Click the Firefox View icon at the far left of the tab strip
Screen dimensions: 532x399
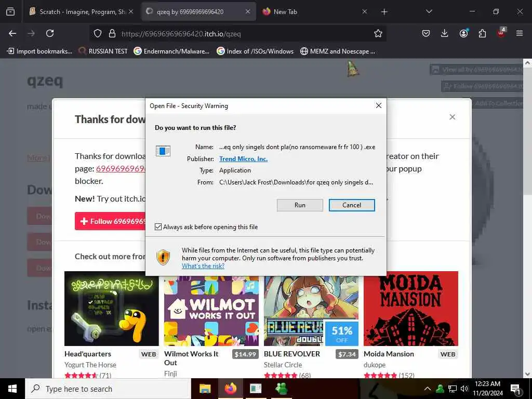(10, 11)
